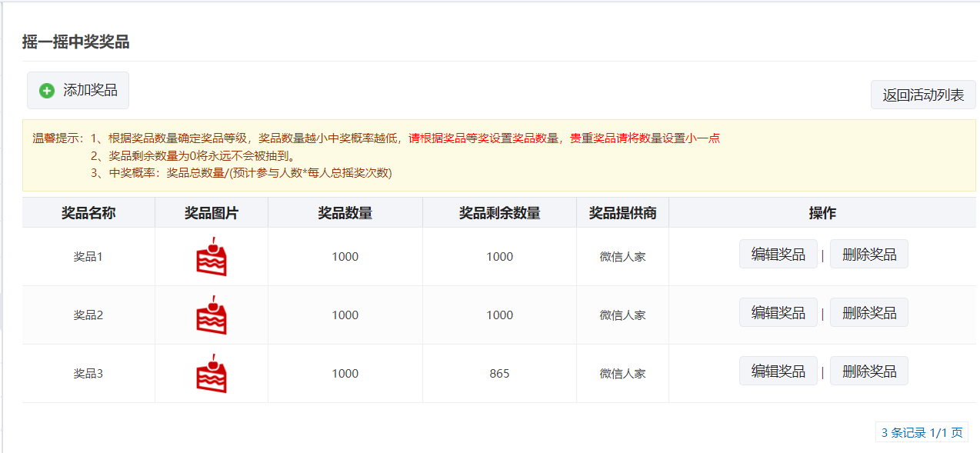The height and width of the screenshot is (453, 980).
Task: Click 奖品2's remaining quantity 1000
Action: 500,315
